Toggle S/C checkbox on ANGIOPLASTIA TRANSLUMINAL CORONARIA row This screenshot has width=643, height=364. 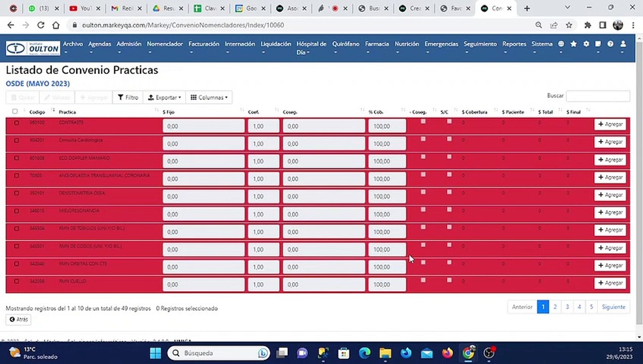tap(449, 174)
